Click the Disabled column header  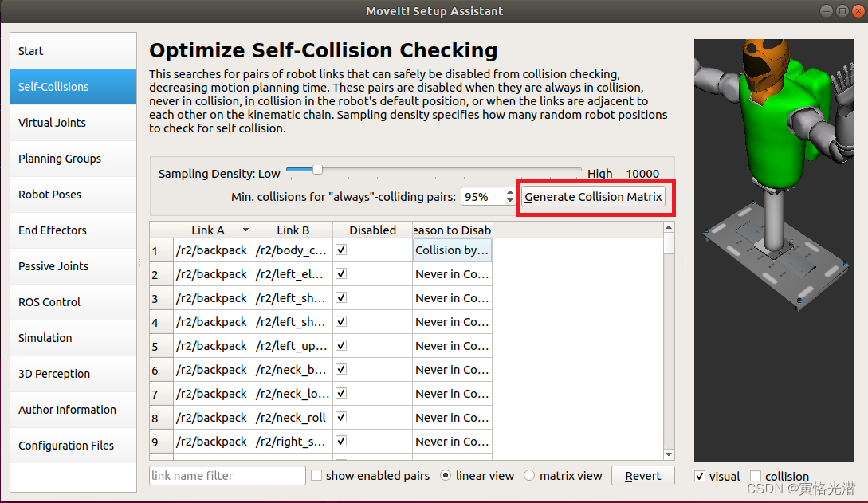372,230
